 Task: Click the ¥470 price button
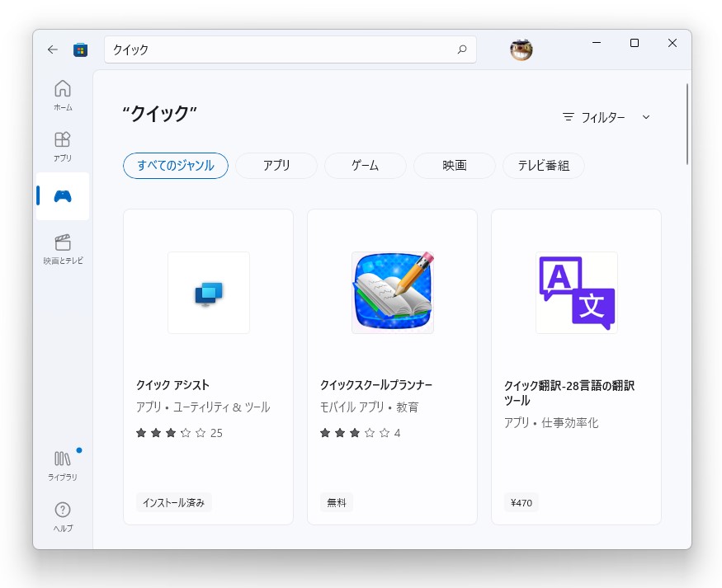click(x=521, y=502)
